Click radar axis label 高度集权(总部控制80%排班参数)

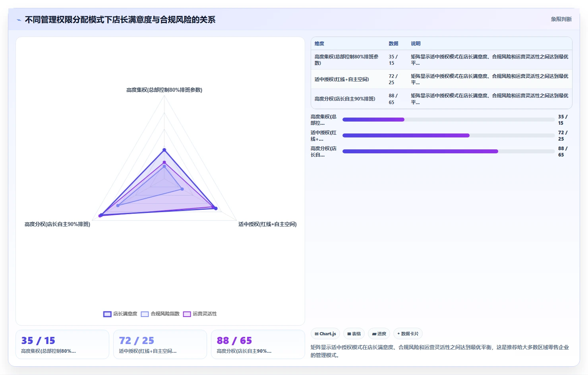coord(164,90)
